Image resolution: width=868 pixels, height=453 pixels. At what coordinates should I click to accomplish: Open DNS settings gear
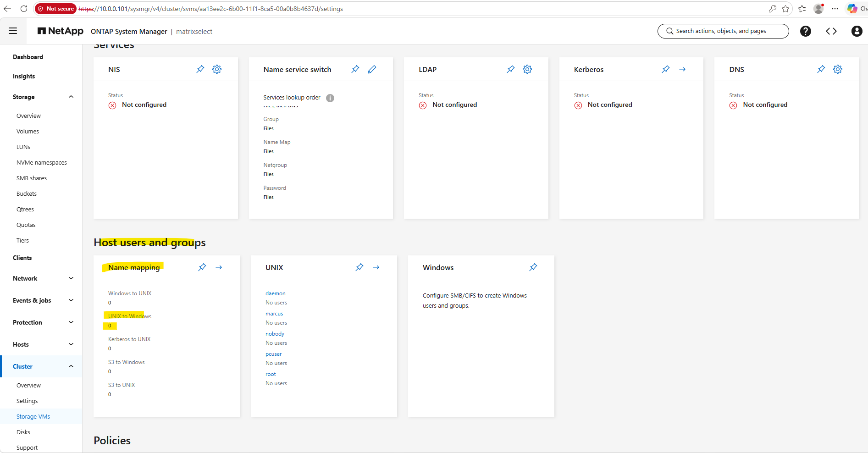click(838, 69)
